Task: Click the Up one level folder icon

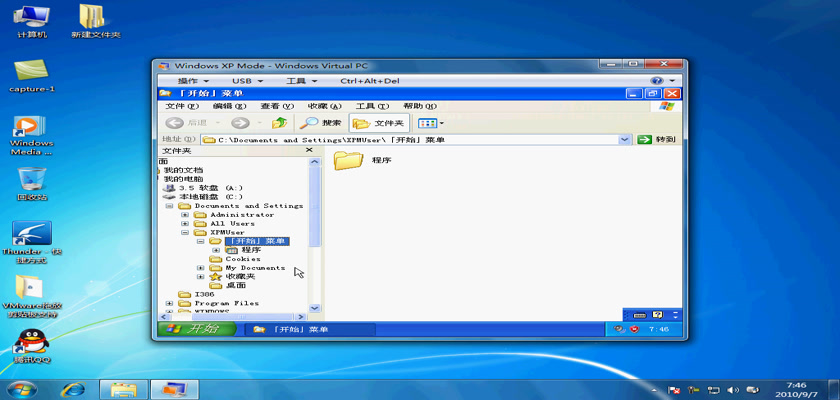Action: (x=280, y=123)
